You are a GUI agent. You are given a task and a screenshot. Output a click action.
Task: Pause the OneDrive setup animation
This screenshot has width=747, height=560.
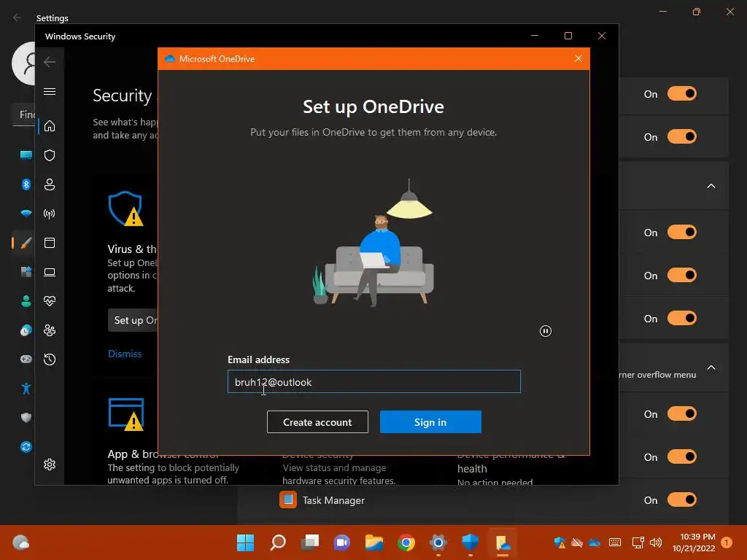(546, 331)
